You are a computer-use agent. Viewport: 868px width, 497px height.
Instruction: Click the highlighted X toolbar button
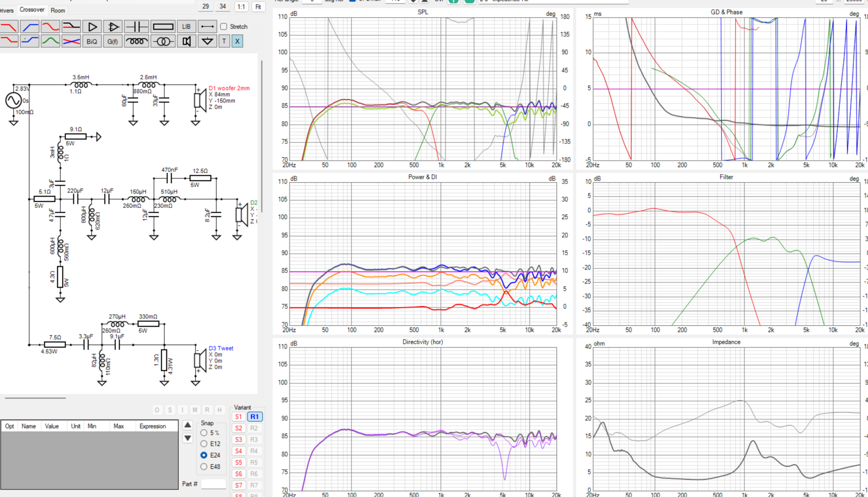pyautogui.click(x=237, y=41)
